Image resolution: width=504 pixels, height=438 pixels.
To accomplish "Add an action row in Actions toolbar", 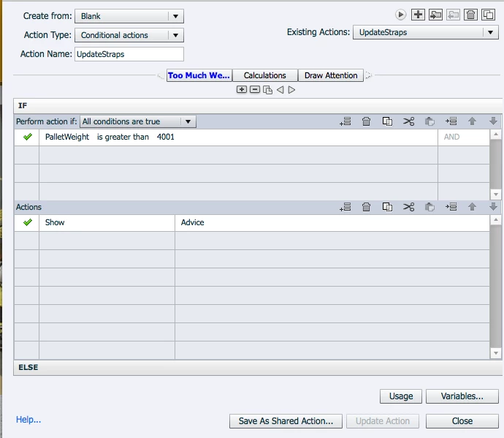I will pos(345,207).
